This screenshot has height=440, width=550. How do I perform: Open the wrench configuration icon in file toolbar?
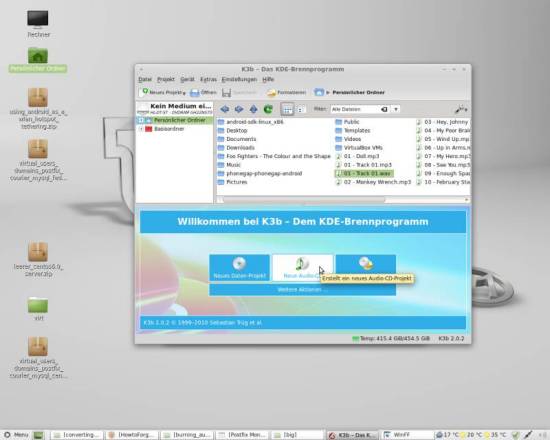pyautogui.click(x=461, y=109)
